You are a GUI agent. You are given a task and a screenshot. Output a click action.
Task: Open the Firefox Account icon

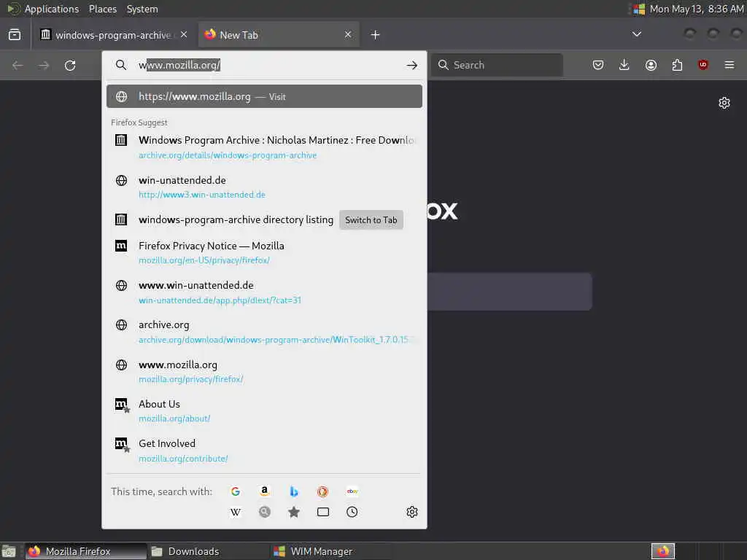point(651,65)
